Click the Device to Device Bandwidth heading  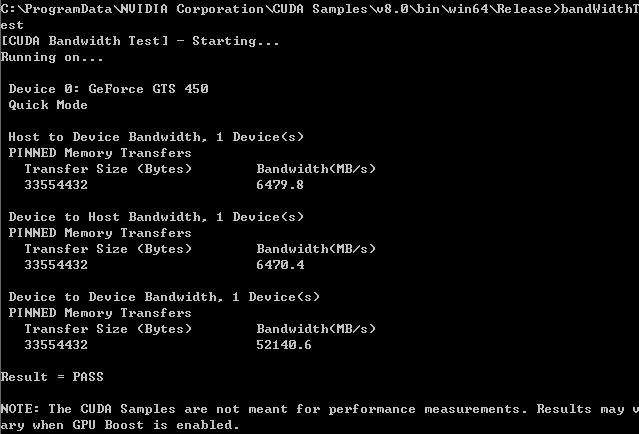(164, 297)
